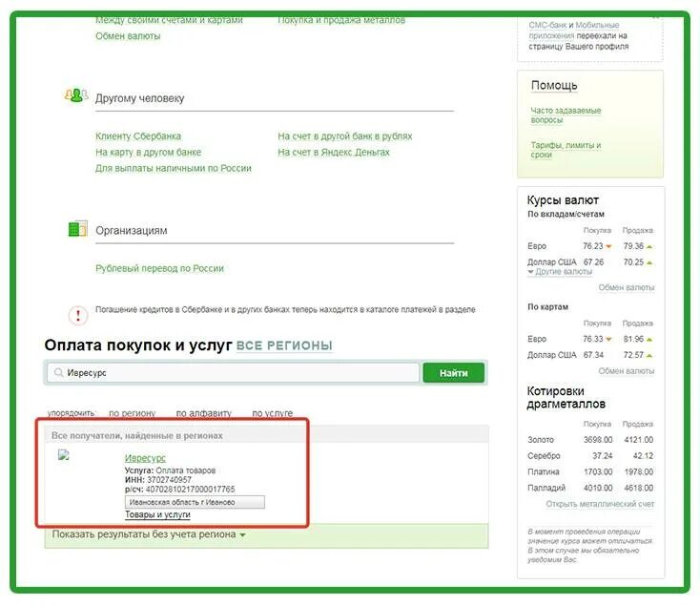
Task: Sort results по региону
Action: pos(133,413)
